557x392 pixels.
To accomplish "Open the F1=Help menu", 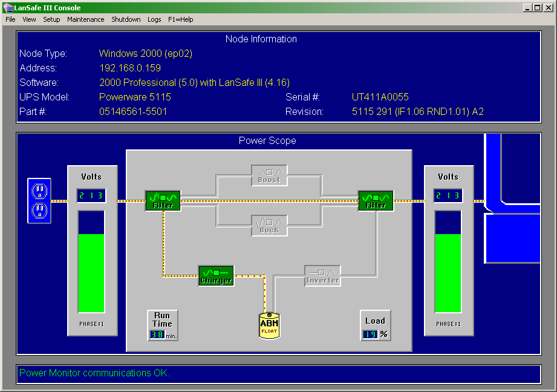I will coord(180,19).
